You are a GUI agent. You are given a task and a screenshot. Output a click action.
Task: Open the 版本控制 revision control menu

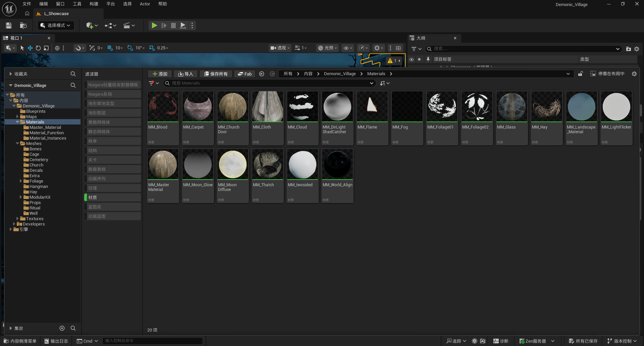point(622,341)
